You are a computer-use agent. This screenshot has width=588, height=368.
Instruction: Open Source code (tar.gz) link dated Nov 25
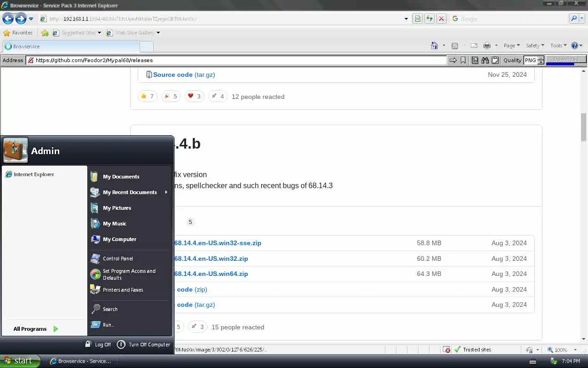[x=184, y=75]
